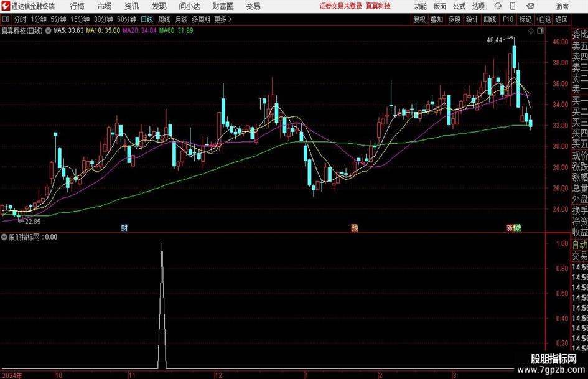588x379 pixels.
Task: Open the 功能 menu
Action: pos(421,6)
